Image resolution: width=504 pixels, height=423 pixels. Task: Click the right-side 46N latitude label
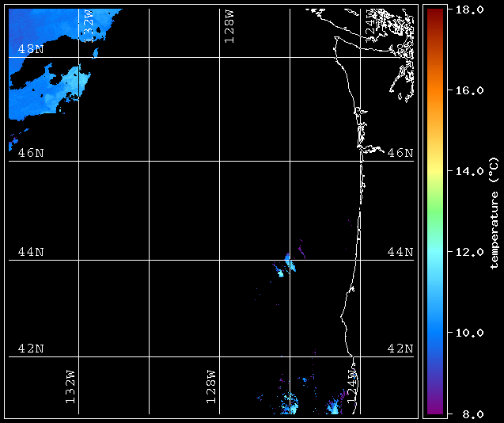pyautogui.click(x=400, y=153)
